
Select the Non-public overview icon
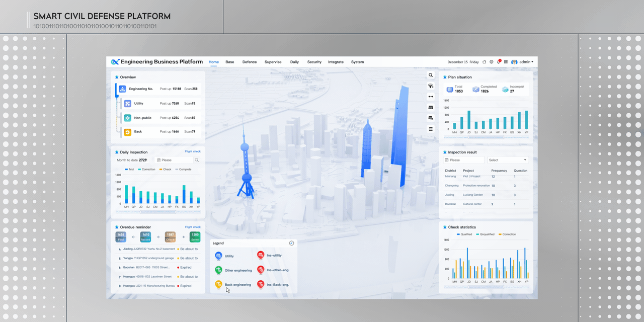[x=128, y=118]
